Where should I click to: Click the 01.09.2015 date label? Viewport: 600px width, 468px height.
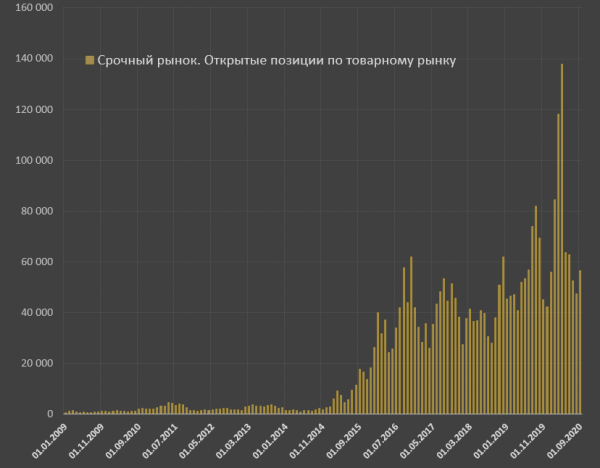point(344,440)
